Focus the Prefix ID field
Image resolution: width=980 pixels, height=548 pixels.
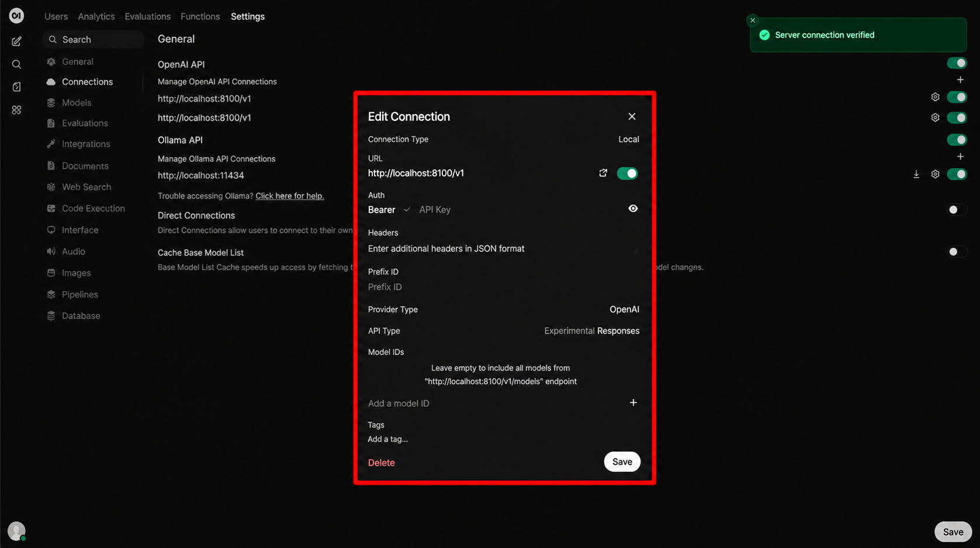(503, 287)
